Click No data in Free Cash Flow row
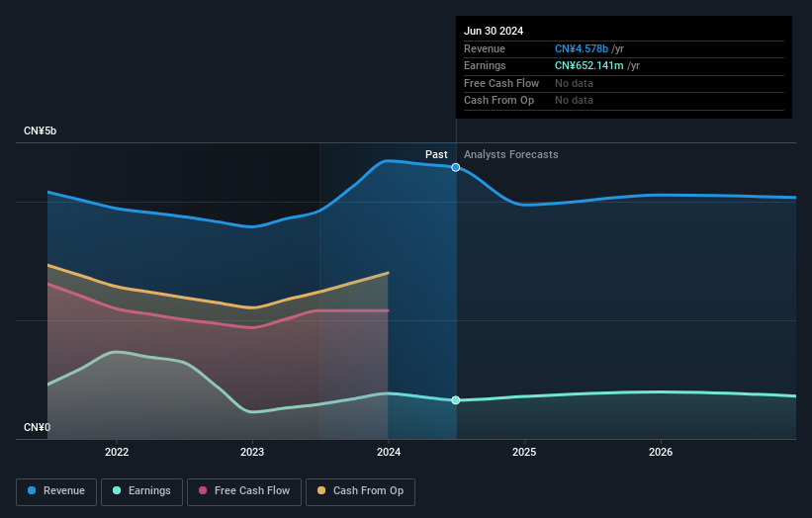Screen dimensions: 812x518 click(574, 83)
